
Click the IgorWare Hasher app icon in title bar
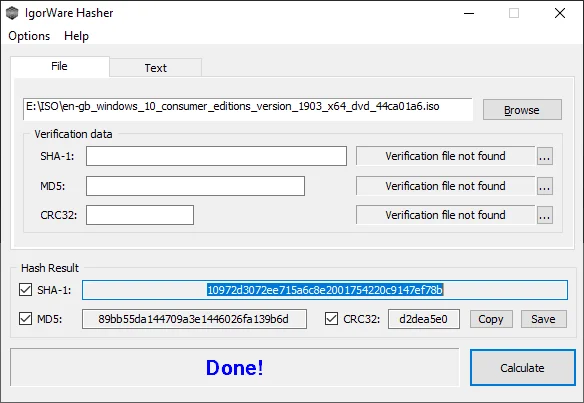(x=12, y=13)
